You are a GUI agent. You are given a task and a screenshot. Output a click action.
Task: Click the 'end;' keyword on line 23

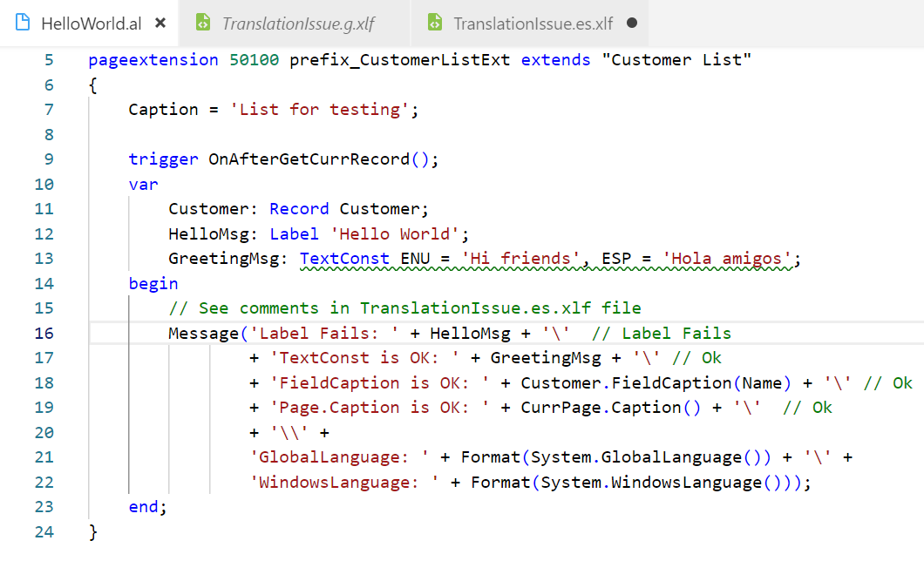pyautogui.click(x=148, y=508)
